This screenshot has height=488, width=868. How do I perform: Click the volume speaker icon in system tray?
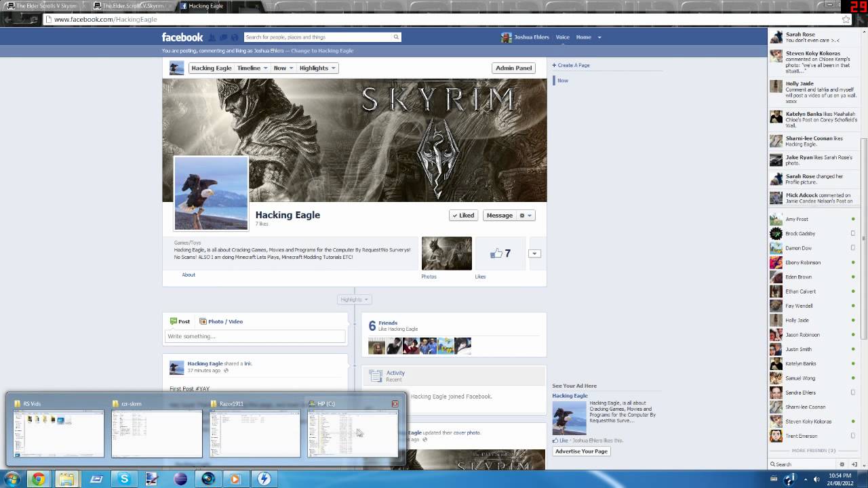pos(816,479)
